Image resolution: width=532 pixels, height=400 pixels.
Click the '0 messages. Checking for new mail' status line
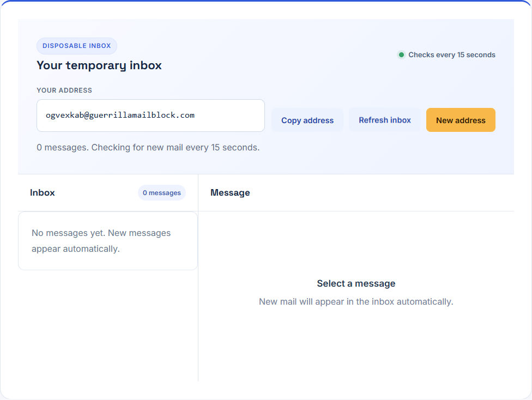coord(148,147)
